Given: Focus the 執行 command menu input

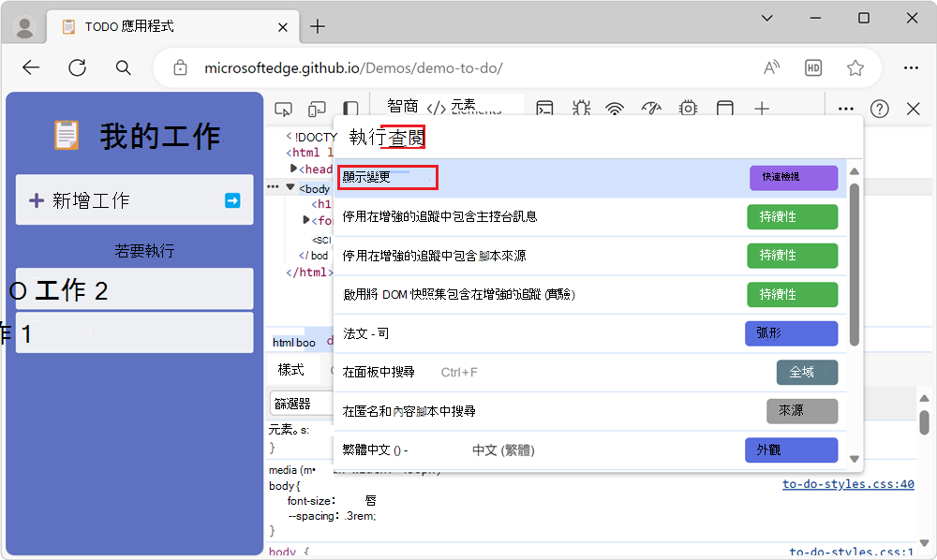Looking at the screenshot, I should click(598, 138).
